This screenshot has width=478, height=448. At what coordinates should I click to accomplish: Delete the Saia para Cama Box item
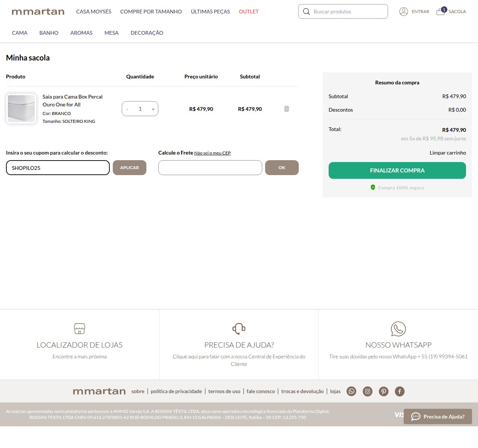286,109
